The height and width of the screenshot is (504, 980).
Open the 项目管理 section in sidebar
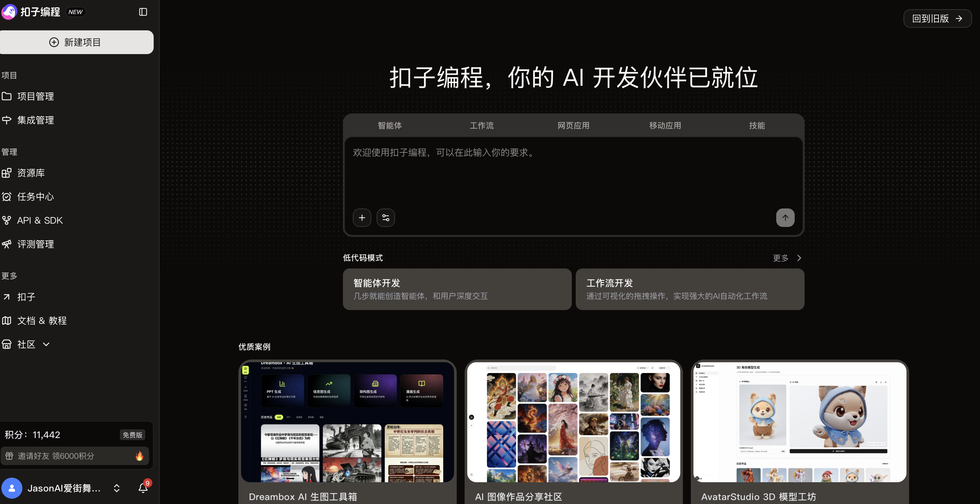[35, 96]
